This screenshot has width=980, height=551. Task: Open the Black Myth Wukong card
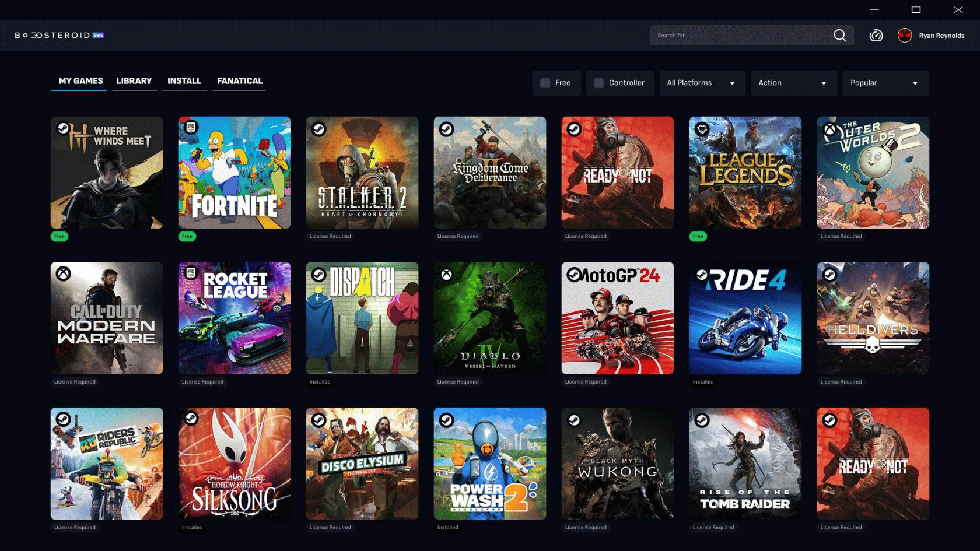coord(618,464)
